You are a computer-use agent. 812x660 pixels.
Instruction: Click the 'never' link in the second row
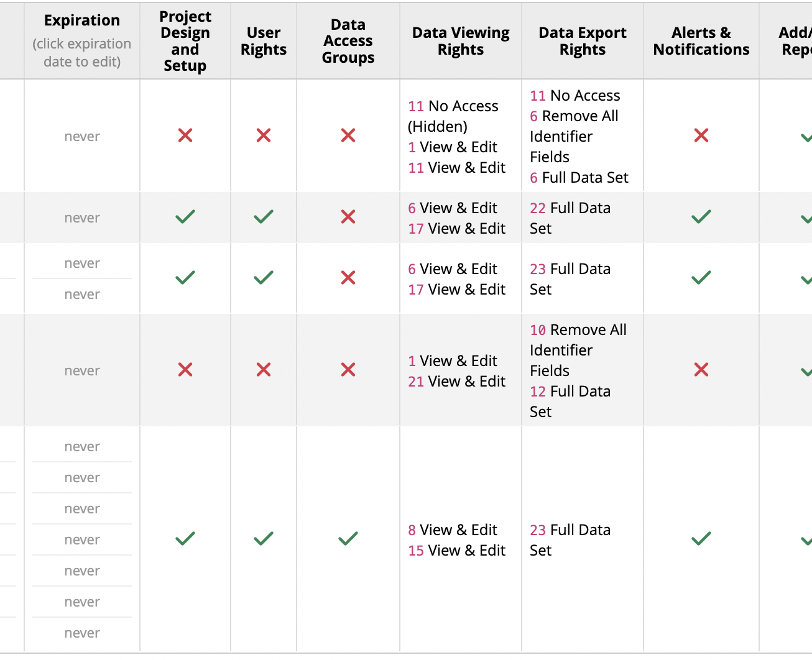tap(81, 217)
